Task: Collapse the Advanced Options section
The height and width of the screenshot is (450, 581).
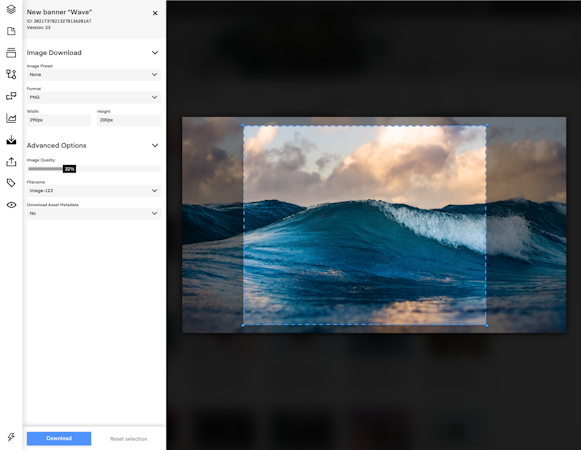Action: (155, 145)
